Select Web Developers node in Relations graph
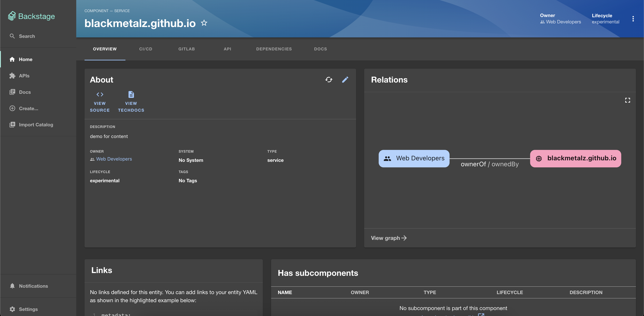The image size is (644, 316). [x=414, y=158]
